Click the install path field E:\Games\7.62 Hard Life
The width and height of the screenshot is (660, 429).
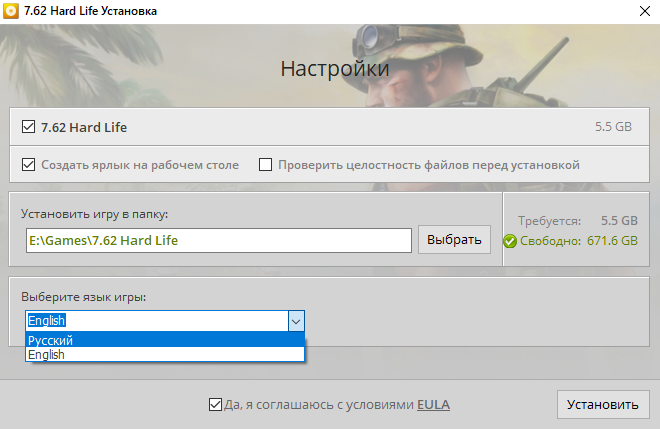(218, 240)
